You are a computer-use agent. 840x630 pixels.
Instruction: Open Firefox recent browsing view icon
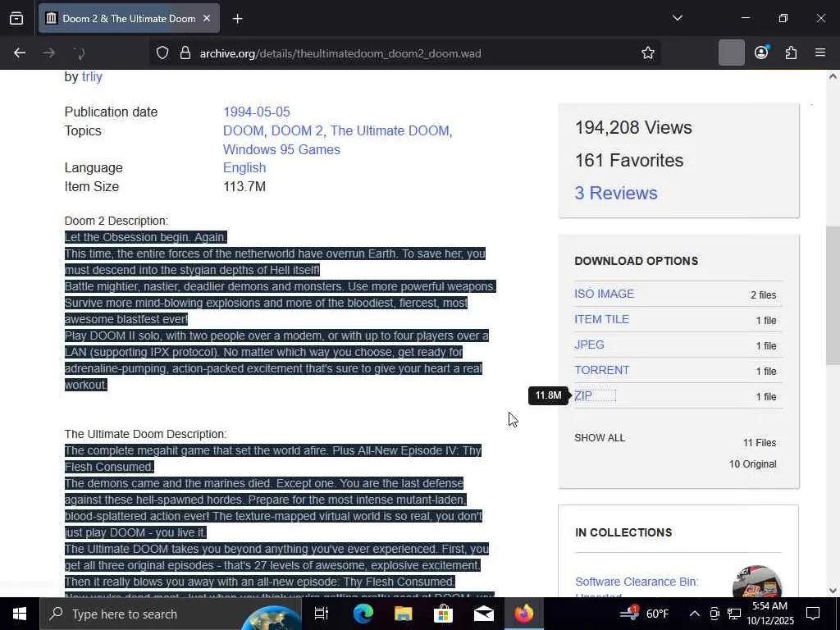coord(16,19)
